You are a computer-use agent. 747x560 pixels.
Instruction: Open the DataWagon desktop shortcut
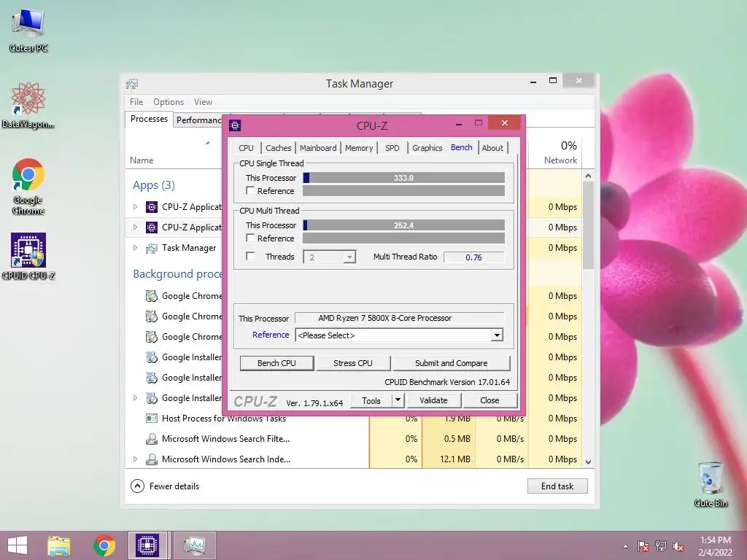28,105
